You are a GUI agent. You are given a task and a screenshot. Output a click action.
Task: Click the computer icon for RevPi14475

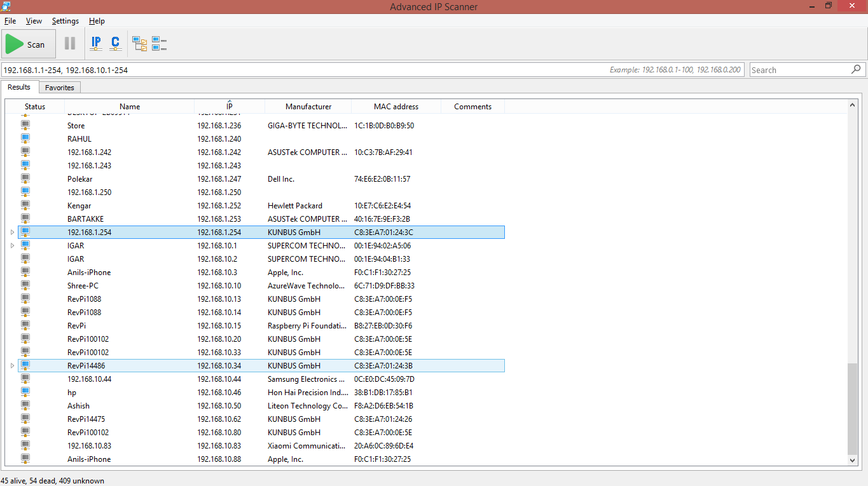pyautogui.click(x=25, y=419)
